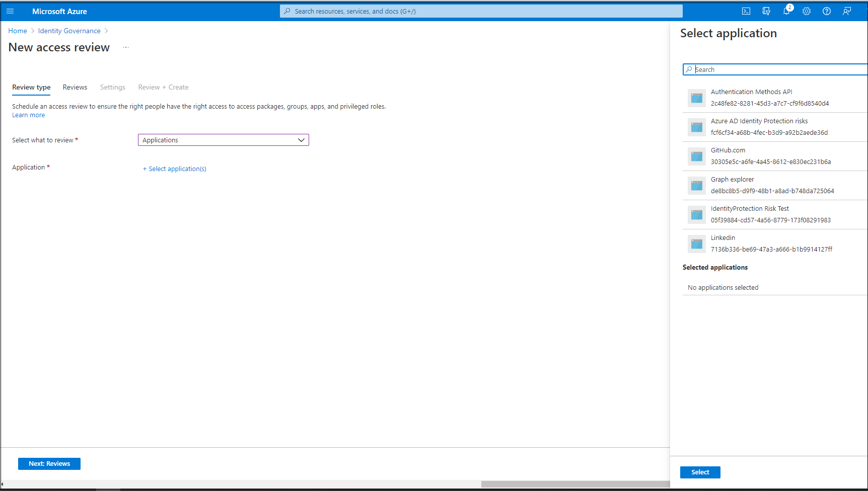The height and width of the screenshot is (491, 868).
Task: Click the Next: Reviews button
Action: pyautogui.click(x=49, y=464)
